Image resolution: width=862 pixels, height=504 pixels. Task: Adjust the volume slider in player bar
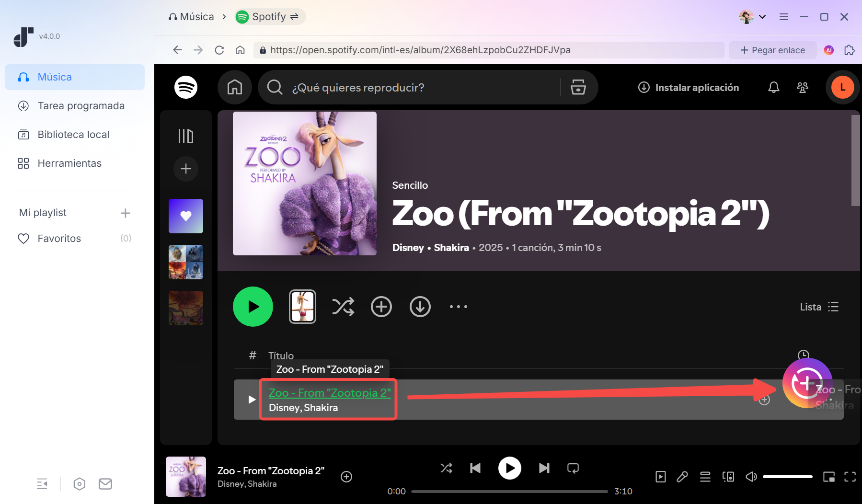pyautogui.click(x=787, y=477)
